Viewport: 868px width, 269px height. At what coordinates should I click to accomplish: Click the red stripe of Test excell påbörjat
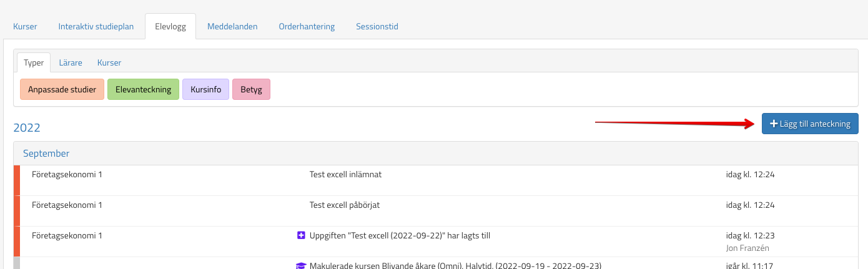(17, 211)
